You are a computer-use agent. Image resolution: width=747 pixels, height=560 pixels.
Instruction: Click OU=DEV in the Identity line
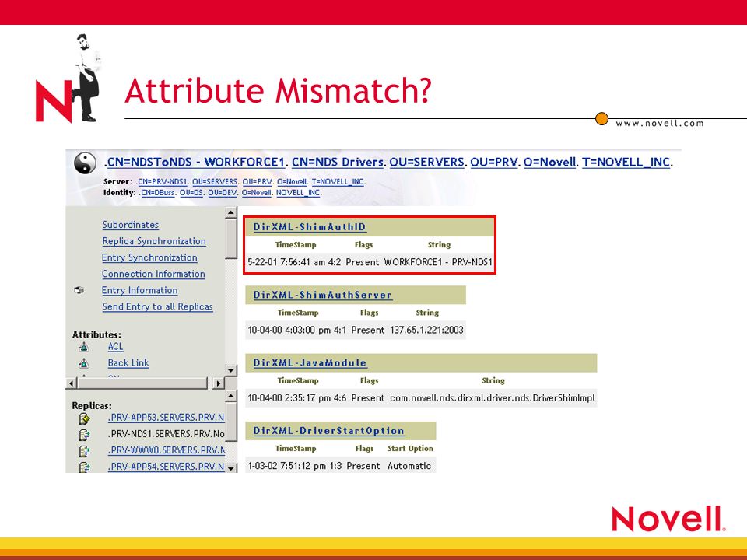(222, 193)
